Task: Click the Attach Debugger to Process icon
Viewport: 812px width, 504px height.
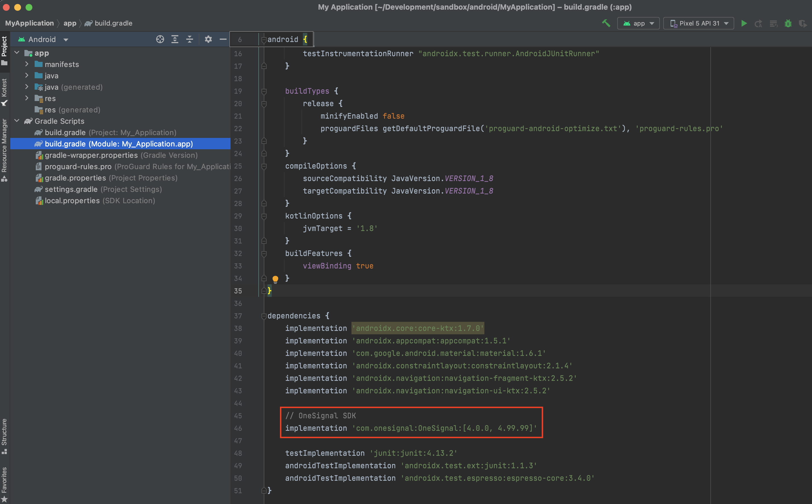Action: point(803,23)
